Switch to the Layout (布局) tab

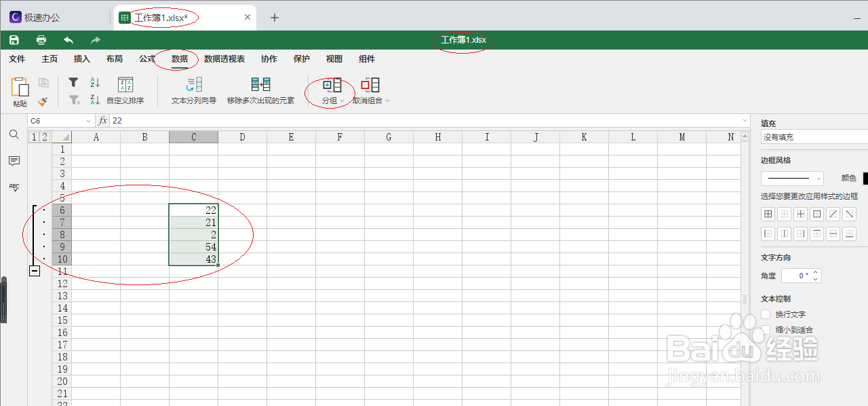tap(115, 59)
